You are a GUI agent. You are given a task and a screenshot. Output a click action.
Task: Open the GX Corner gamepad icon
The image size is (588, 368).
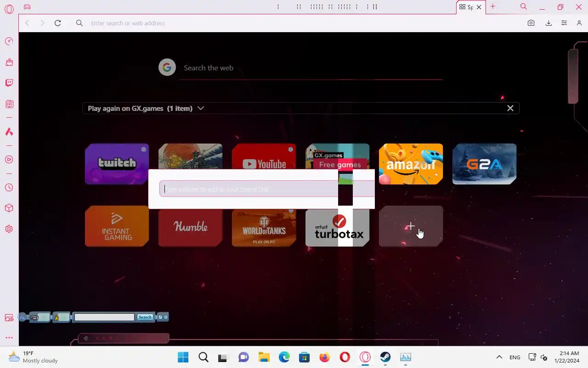27,7
